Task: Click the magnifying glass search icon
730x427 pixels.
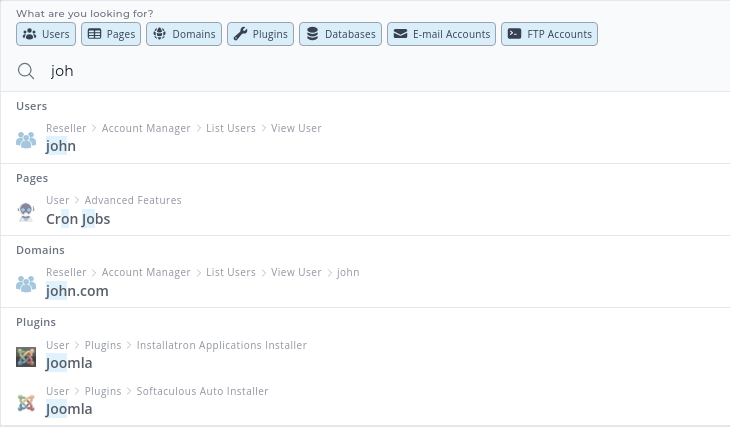Action: [x=26, y=71]
